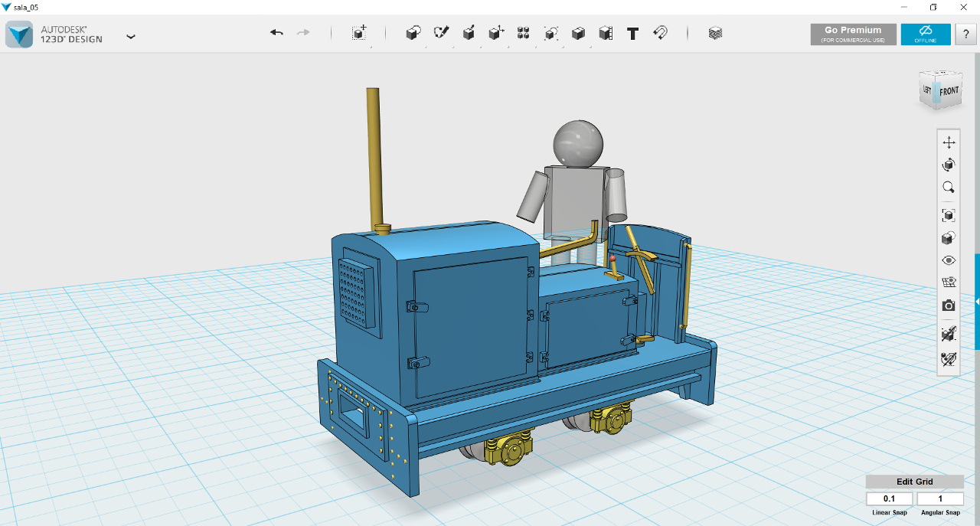Open the Construct tools menu
The image size is (980, 526).
(x=469, y=33)
